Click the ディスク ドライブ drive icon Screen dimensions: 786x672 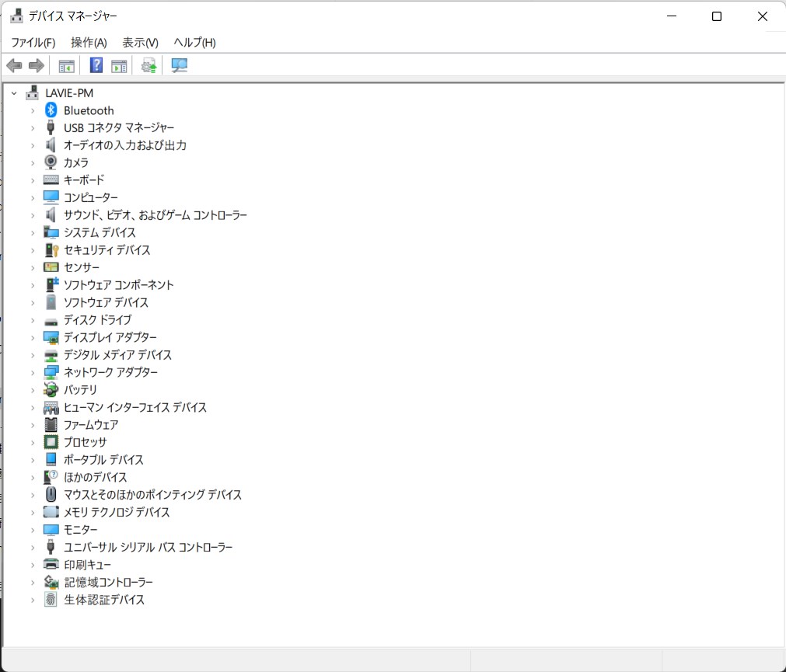click(x=51, y=321)
